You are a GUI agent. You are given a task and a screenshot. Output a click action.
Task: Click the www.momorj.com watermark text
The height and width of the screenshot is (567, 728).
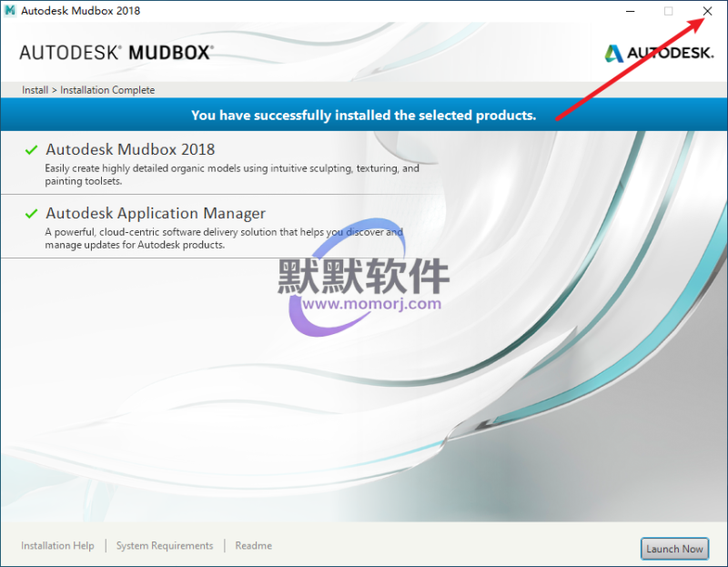pyautogui.click(x=371, y=304)
